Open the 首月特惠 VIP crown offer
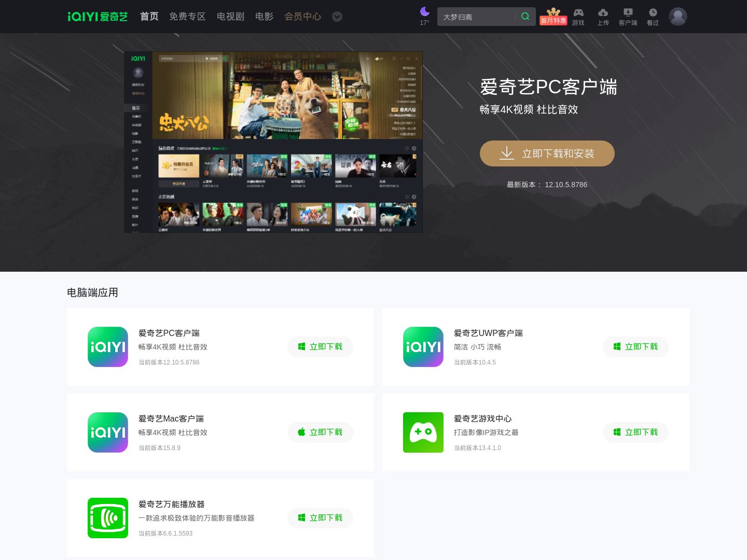The height and width of the screenshot is (560, 747). (x=554, y=17)
